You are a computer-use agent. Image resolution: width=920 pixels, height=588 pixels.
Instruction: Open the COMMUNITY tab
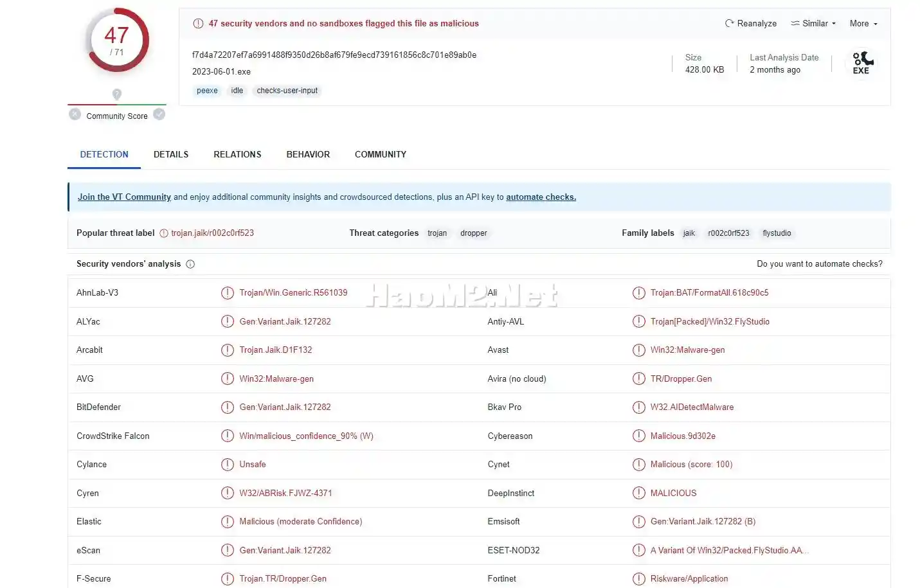point(381,154)
